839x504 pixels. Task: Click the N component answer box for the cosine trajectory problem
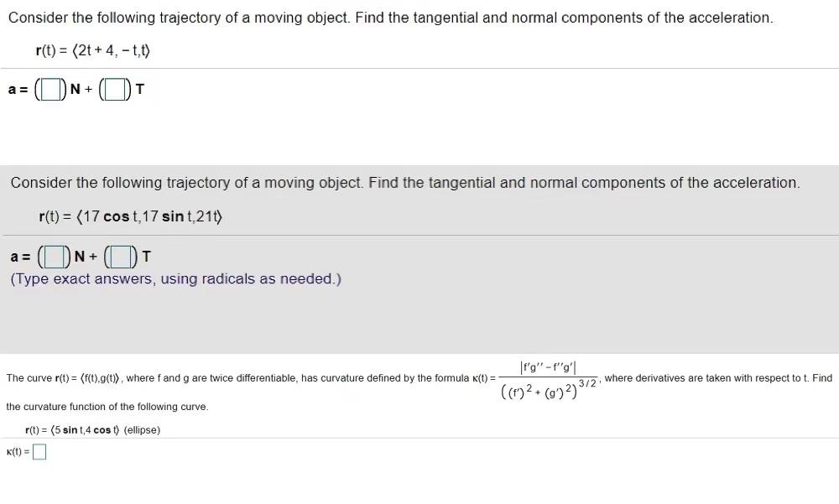pos(54,255)
